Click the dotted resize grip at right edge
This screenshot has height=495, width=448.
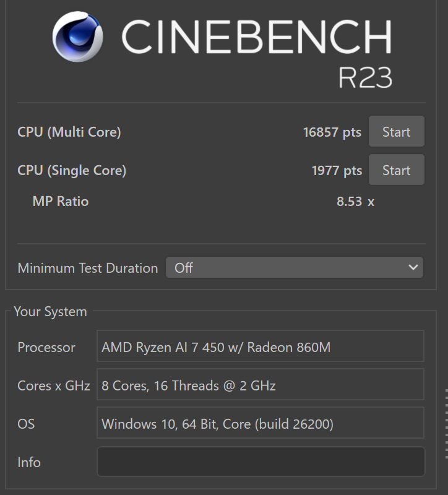click(446, 424)
